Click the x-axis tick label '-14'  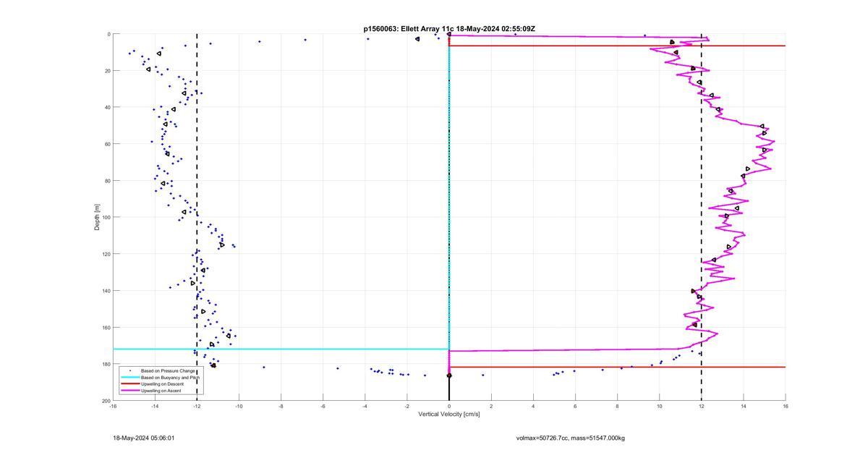pyautogui.click(x=155, y=406)
